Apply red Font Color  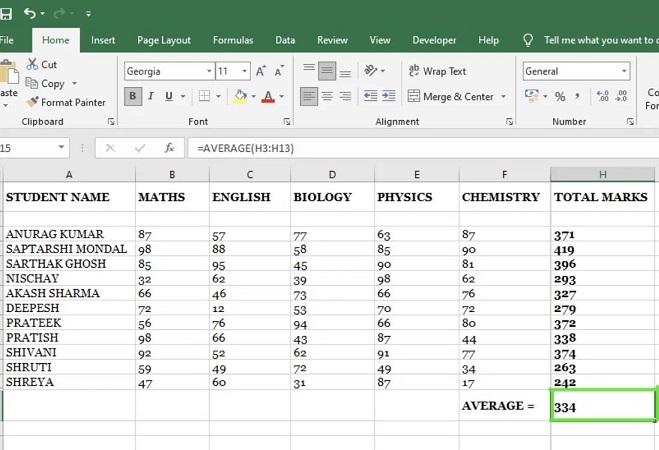268,97
